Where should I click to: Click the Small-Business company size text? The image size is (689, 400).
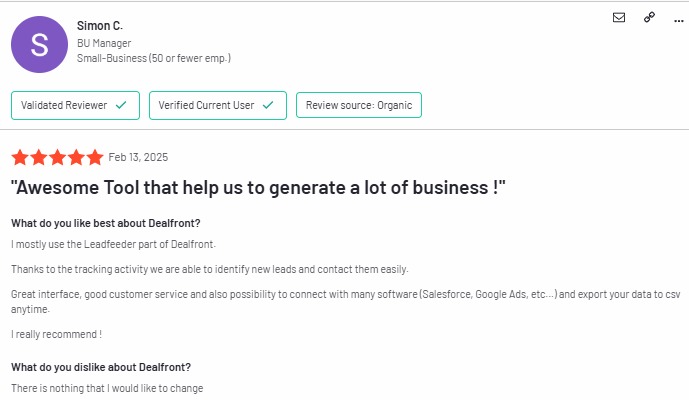pyautogui.click(x=154, y=58)
